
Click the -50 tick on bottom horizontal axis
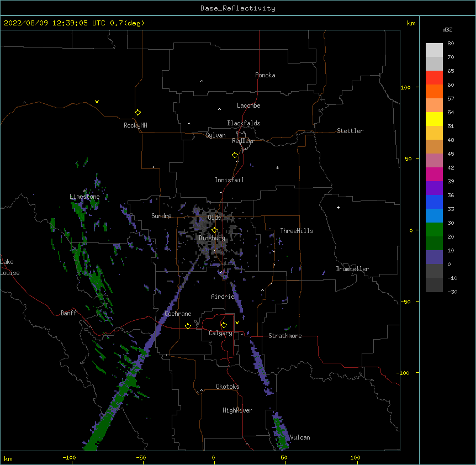coord(141,457)
